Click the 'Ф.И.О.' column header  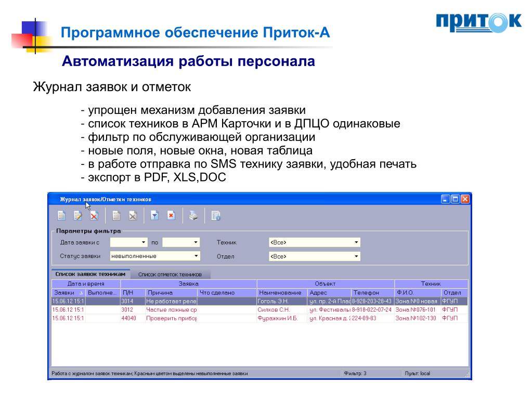pyautogui.click(x=418, y=292)
